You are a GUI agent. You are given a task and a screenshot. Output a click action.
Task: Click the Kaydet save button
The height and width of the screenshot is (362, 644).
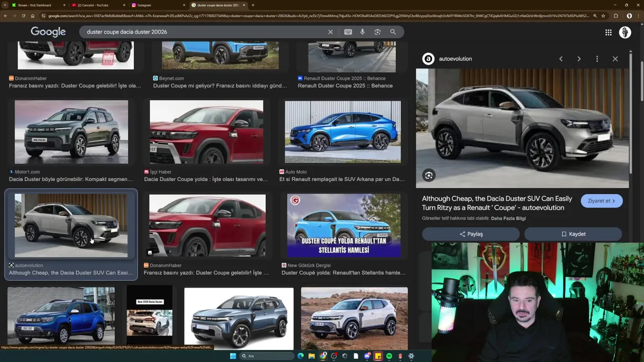point(573,234)
